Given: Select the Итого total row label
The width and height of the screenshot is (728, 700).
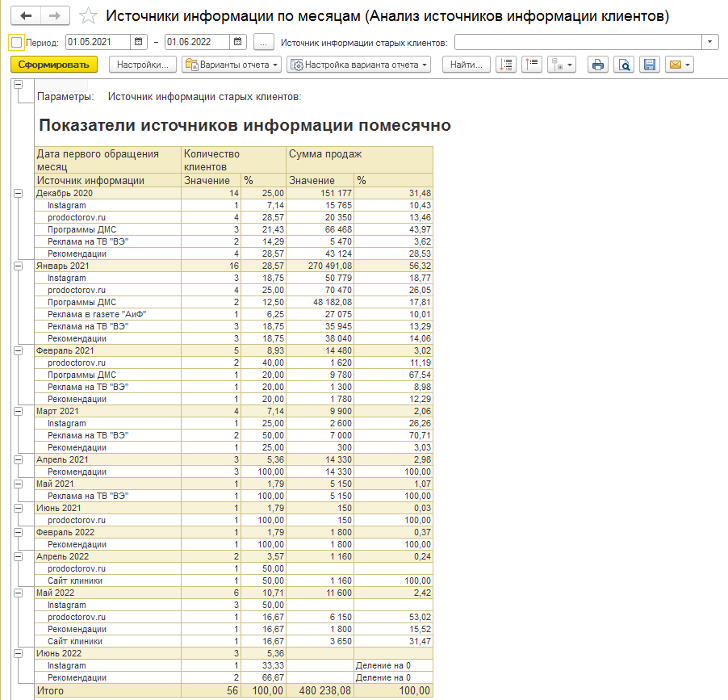Looking at the screenshot, I should tap(50, 690).
